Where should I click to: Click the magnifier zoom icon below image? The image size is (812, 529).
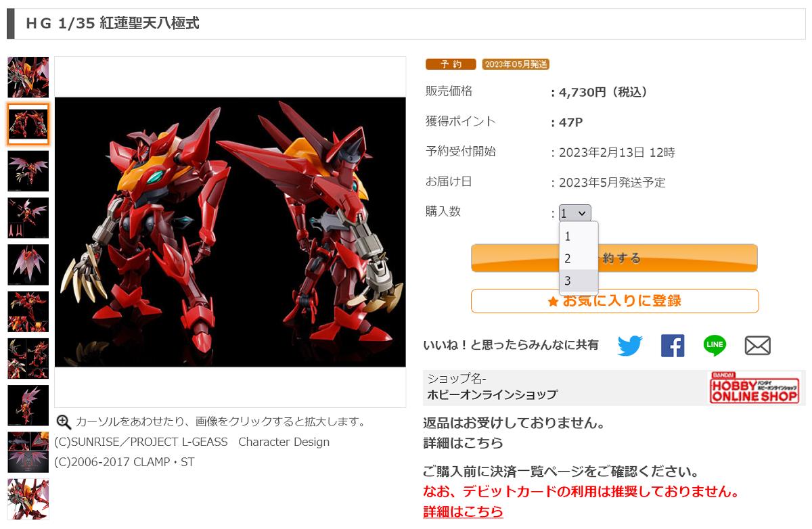(x=64, y=422)
